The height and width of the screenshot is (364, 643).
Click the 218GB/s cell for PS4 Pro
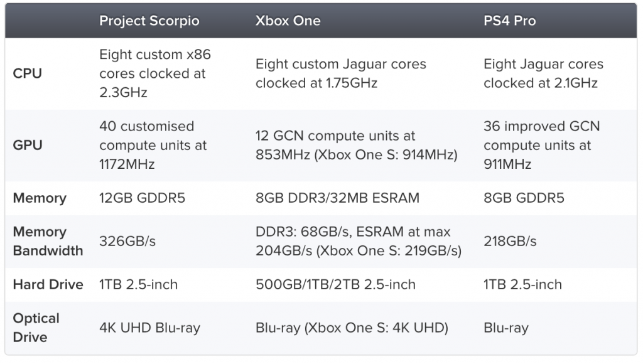pos(510,241)
